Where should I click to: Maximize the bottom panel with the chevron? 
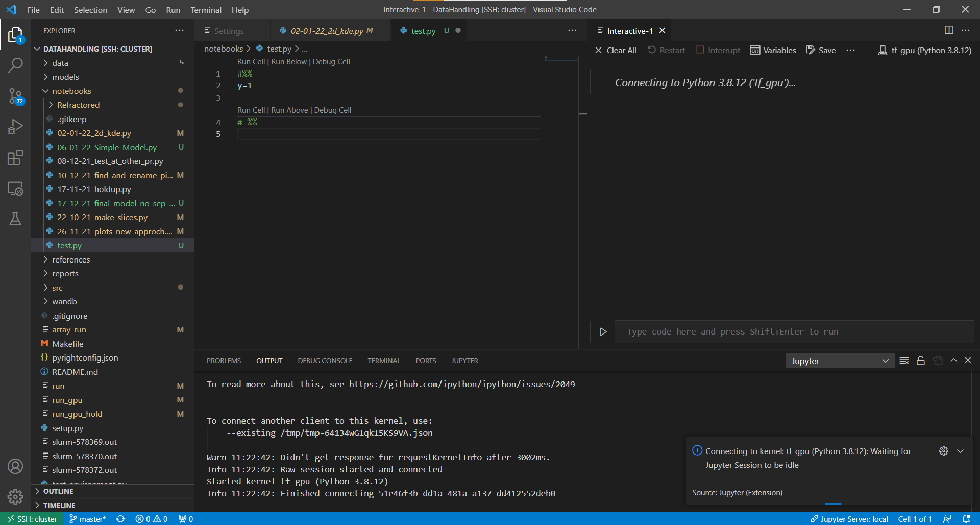953,360
